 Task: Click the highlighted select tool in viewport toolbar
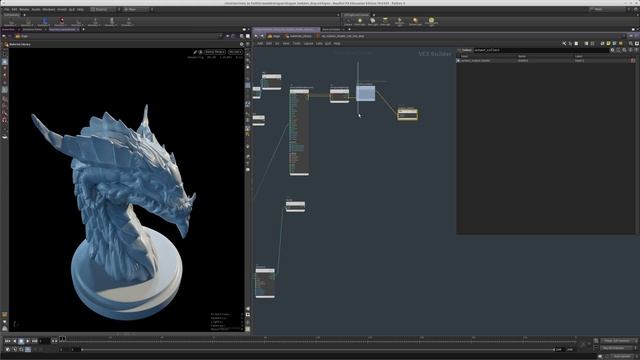coord(4,62)
